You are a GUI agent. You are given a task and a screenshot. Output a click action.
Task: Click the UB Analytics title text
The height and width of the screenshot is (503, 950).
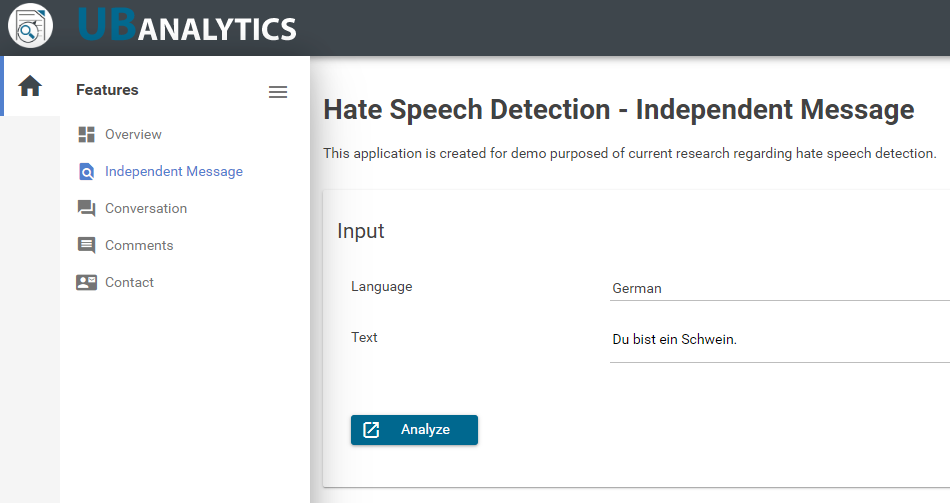[x=187, y=27]
